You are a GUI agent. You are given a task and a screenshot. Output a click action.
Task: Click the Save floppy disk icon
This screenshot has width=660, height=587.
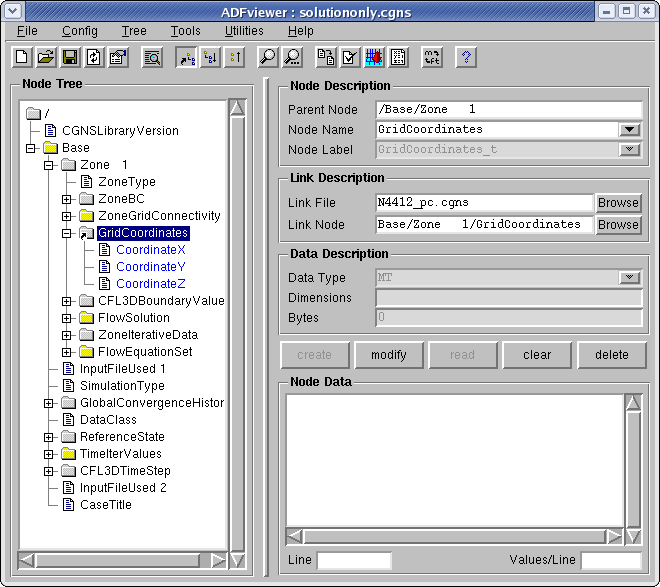coord(70,57)
